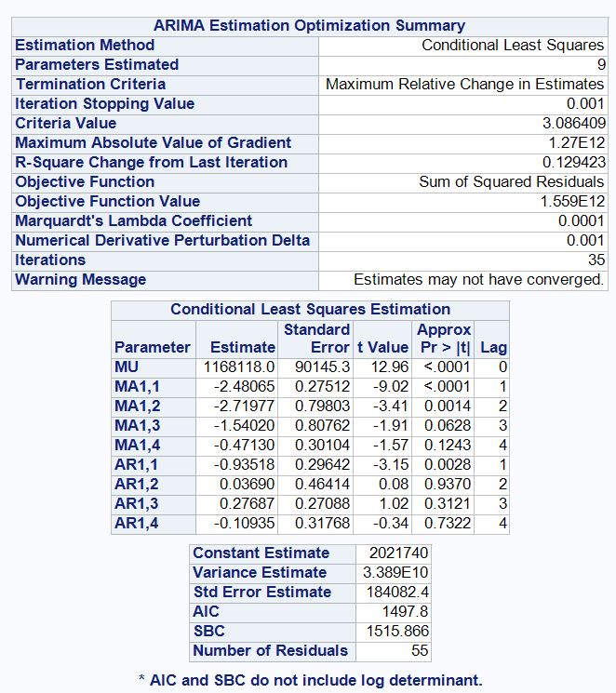616x693 pixels.
Task: Click the AR1,4 p-value 0.7322
Action: [x=448, y=524]
